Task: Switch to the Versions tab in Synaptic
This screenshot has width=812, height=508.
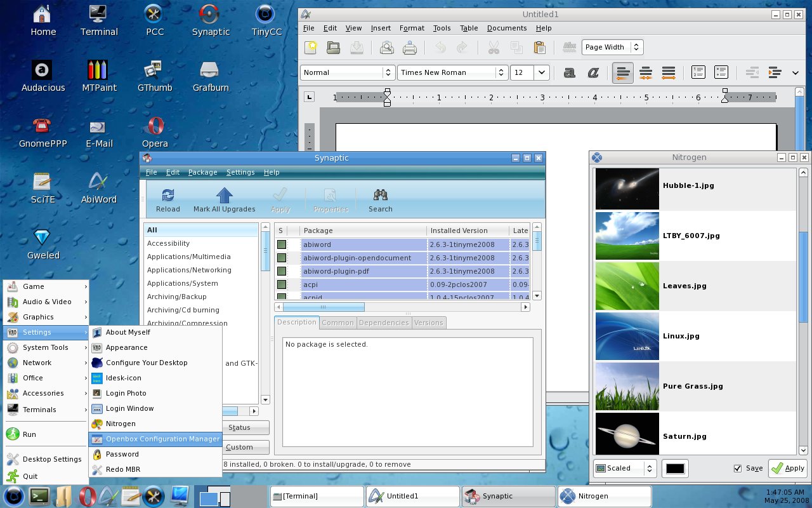Action: (429, 323)
